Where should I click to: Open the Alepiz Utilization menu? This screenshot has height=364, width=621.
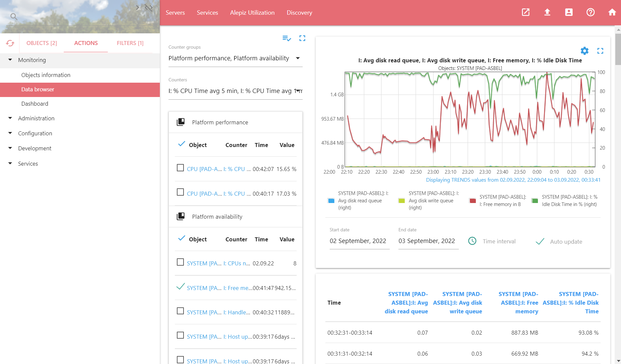pos(252,13)
